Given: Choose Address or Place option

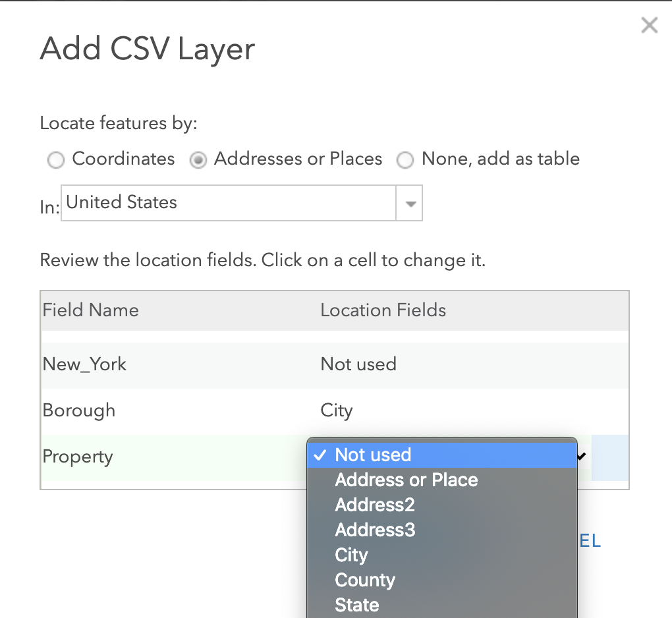Looking at the screenshot, I should 442,480.
